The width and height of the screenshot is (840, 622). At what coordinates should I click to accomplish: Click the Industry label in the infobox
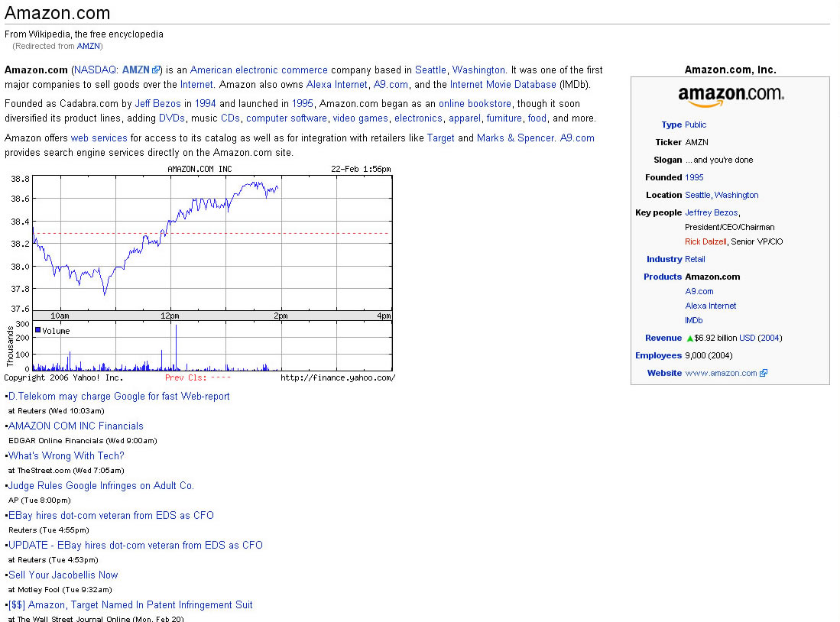(664, 259)
